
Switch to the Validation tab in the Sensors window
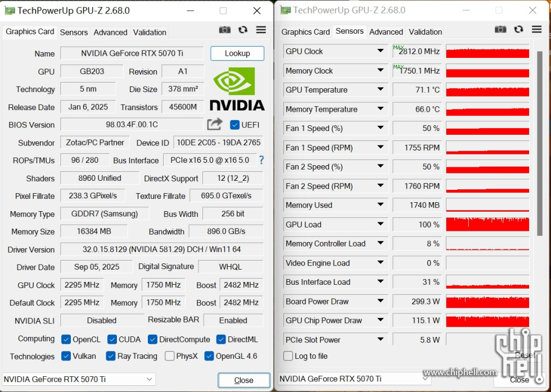click(x=425, y=32)
